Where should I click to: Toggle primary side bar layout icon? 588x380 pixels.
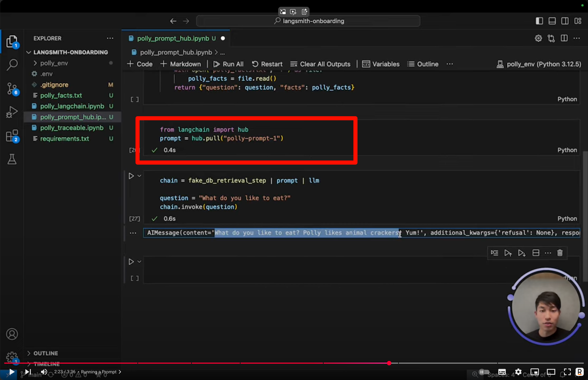pos(539,21)
